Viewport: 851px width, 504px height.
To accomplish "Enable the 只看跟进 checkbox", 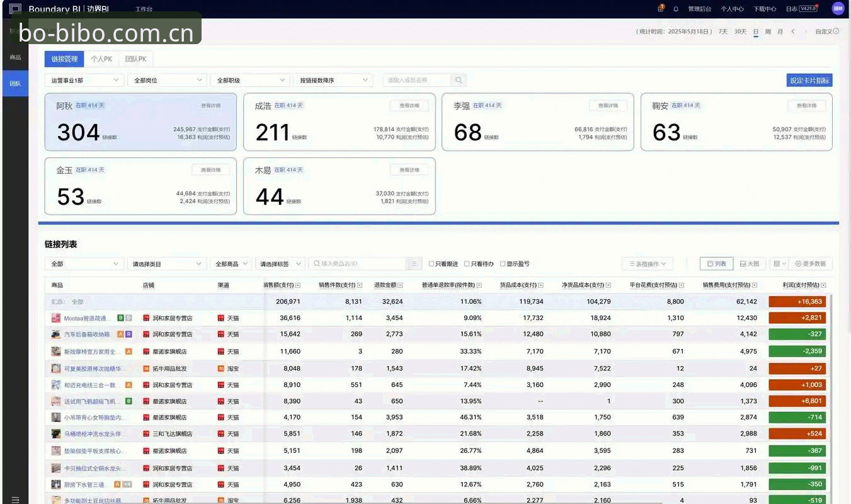I will [x=431, y=264].
